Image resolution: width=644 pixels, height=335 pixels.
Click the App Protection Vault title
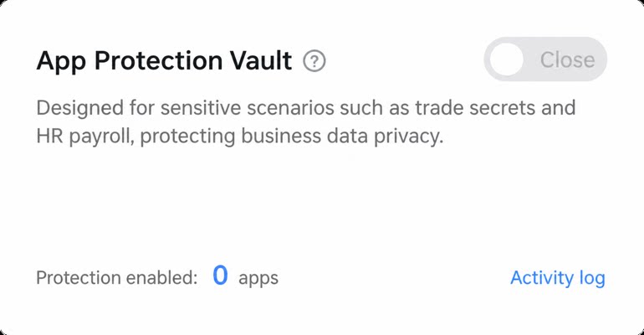[164, 61]
